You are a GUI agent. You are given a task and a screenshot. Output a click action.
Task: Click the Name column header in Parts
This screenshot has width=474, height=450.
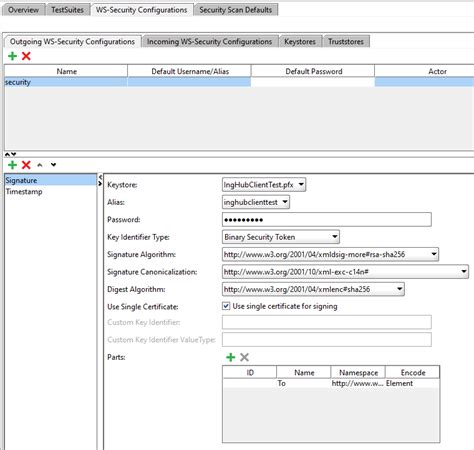tap(304, 372)
